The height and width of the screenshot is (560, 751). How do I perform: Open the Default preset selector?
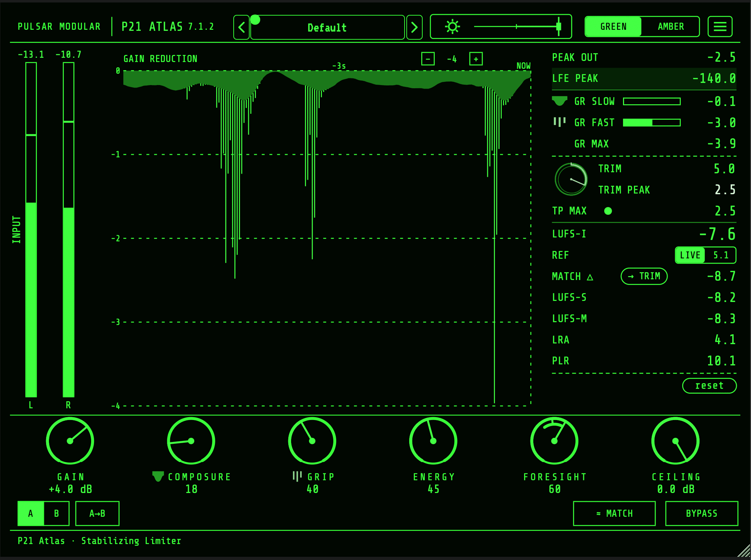click(327, 27)
